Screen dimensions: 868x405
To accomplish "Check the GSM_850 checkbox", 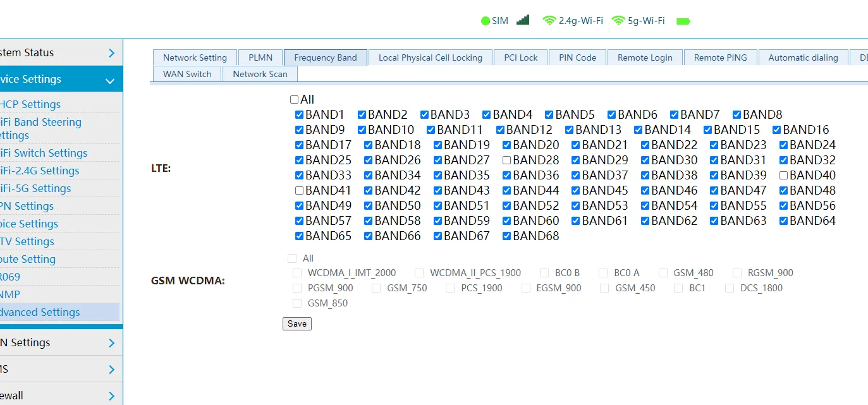I will pyautogui.click(x=297, y=303).
